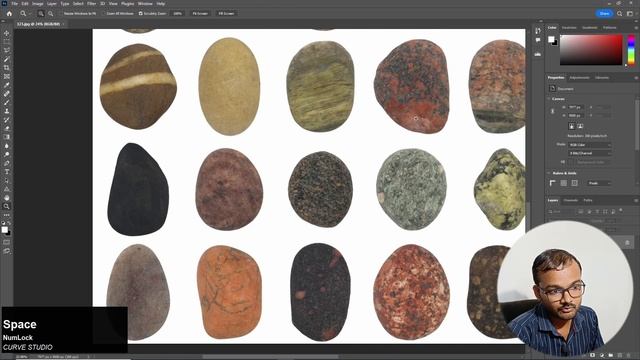This screenshot has height=360, width=640.
Task: Set the canvas to landscape orientation
Action: click(580, 126)
